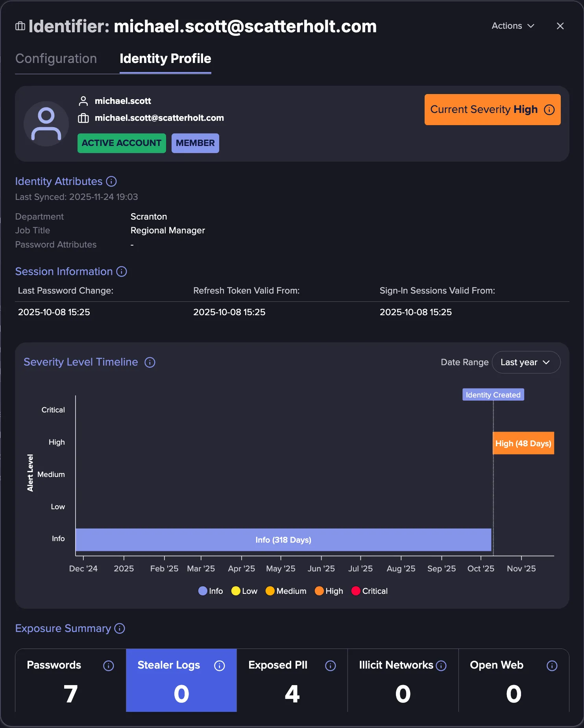Click the High (48 Days) timeline bar
The height and width of the screenshot is (728, 584).
pyautogui.click(x=523, y=443)
